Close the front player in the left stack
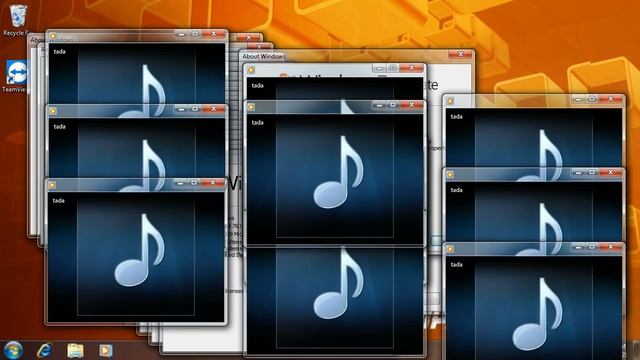 coord(213,183)
